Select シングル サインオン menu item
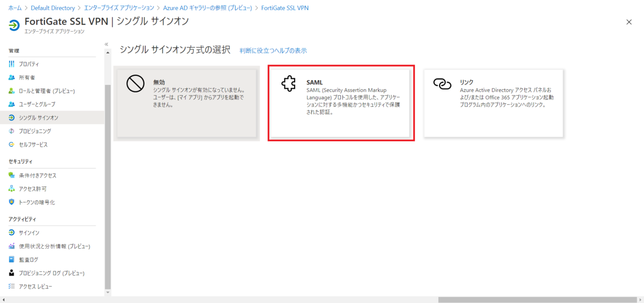This screenshot has height=303, width=644. click(52, 117)
